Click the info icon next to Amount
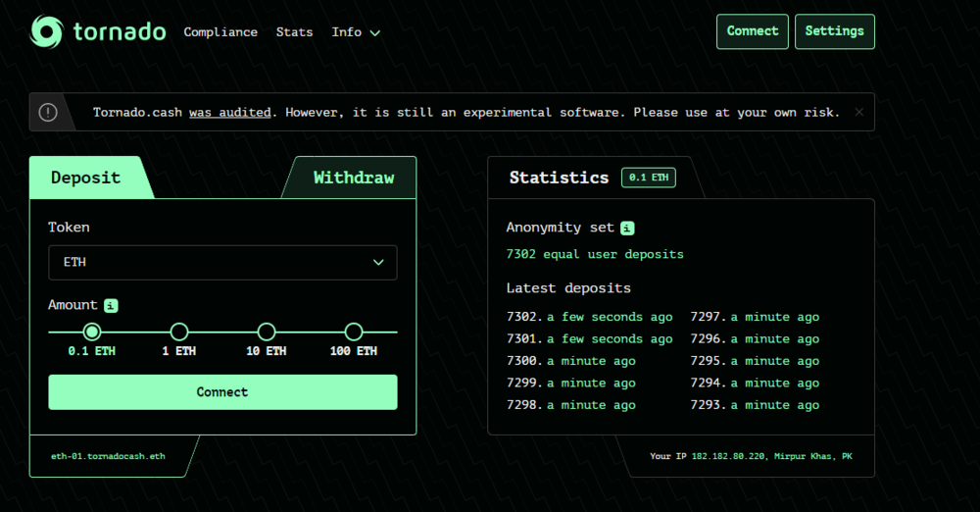The height and width of the screenshot is (512, 980). click(x=111, y=305)
